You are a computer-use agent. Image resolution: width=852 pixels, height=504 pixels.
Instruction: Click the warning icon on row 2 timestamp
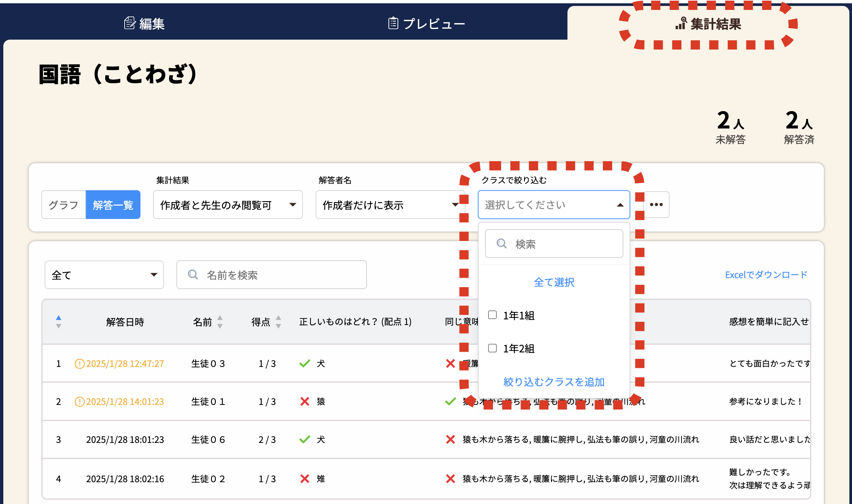point(80,402)
